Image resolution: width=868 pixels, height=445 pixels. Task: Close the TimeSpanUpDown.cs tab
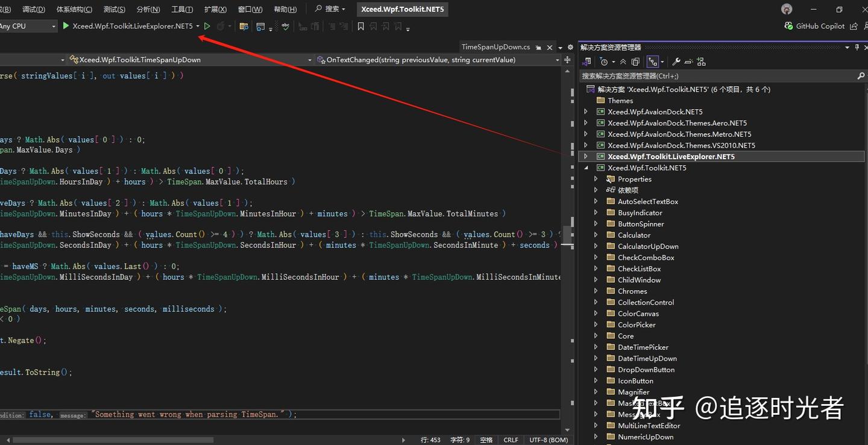[x=550, y=47]
